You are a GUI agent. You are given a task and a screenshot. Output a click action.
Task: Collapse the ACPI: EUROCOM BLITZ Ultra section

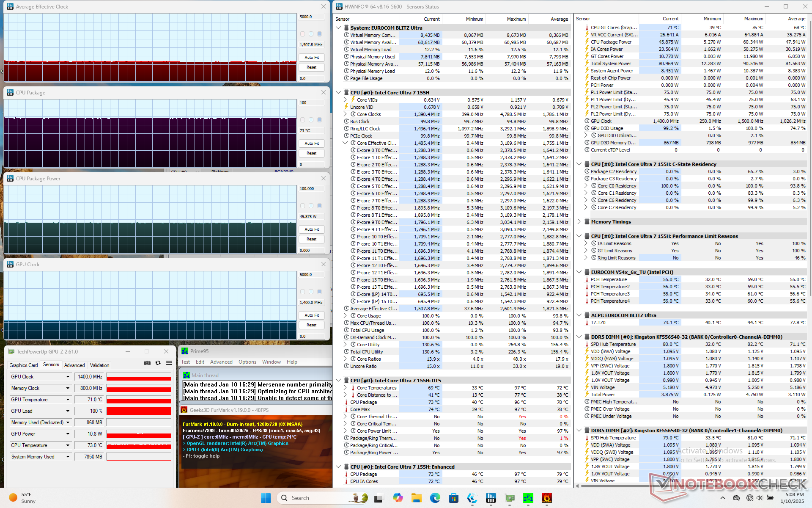(x=579, y=315)
